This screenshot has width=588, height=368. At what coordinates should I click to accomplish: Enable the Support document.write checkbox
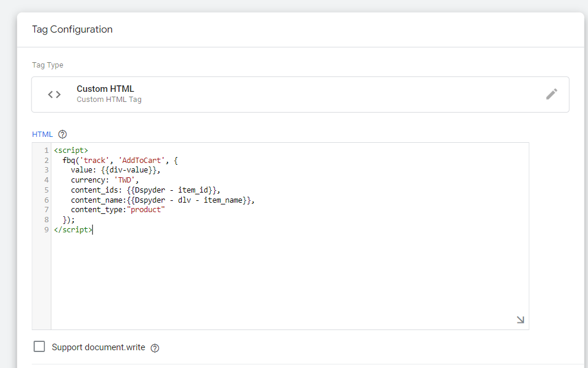[x=39, y=346]
